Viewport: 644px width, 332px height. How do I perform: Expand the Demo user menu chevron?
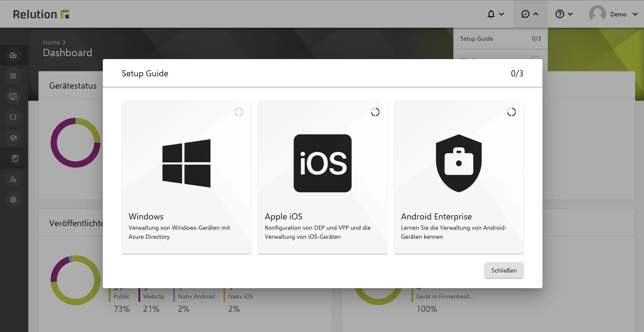(635, 14)
